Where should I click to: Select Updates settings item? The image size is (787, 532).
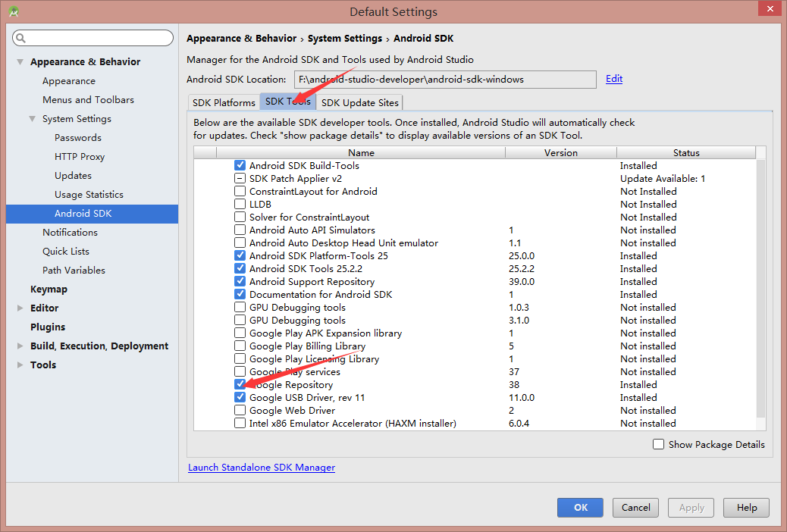click(73, 176)
